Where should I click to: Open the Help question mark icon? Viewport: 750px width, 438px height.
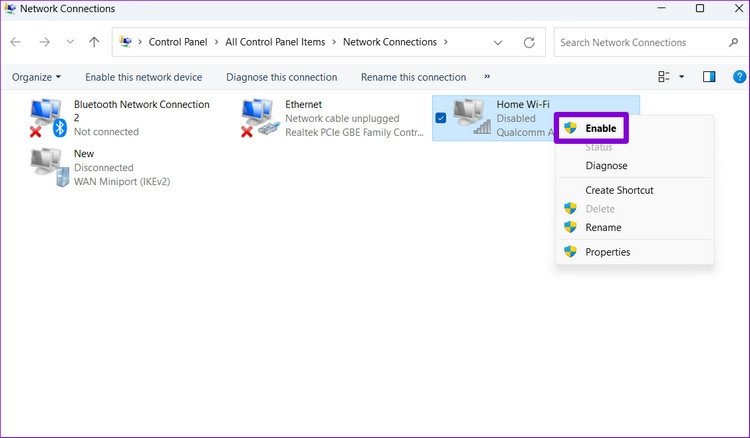(739, 77)
